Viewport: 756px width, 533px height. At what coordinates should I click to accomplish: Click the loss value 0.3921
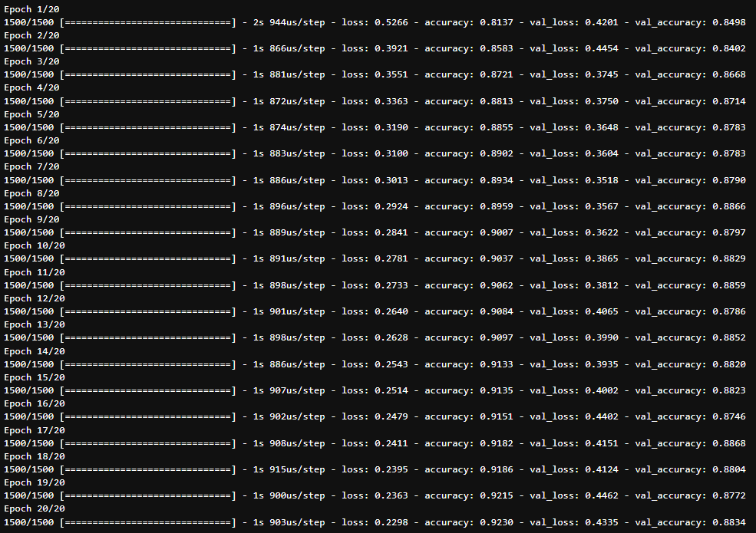point(391,48)
